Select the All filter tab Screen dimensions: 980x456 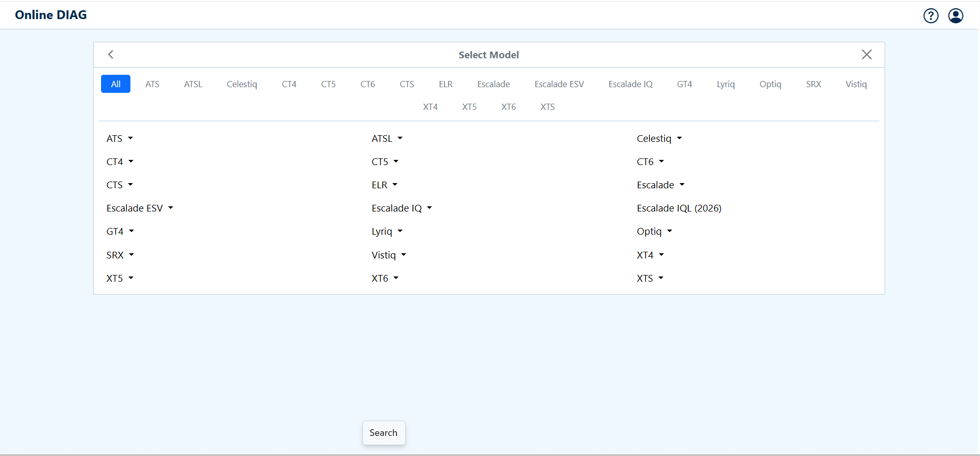(115, 84)
